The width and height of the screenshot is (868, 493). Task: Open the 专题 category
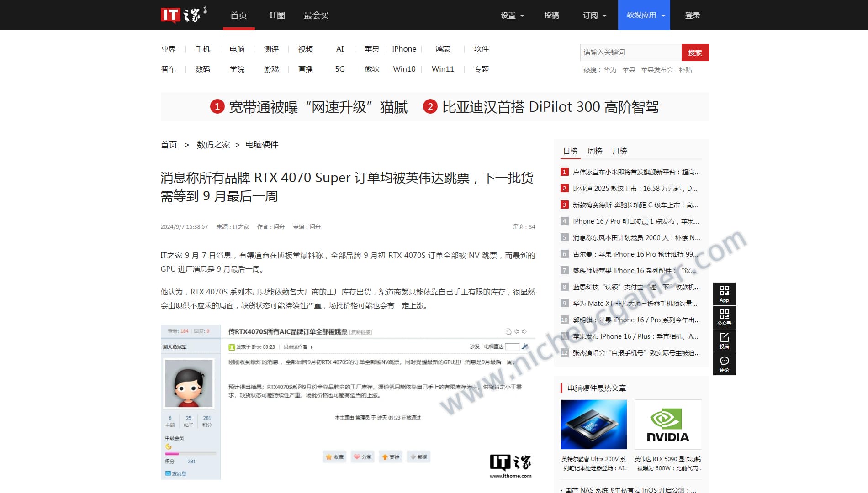pyautogui.click(x=481, y=69)
